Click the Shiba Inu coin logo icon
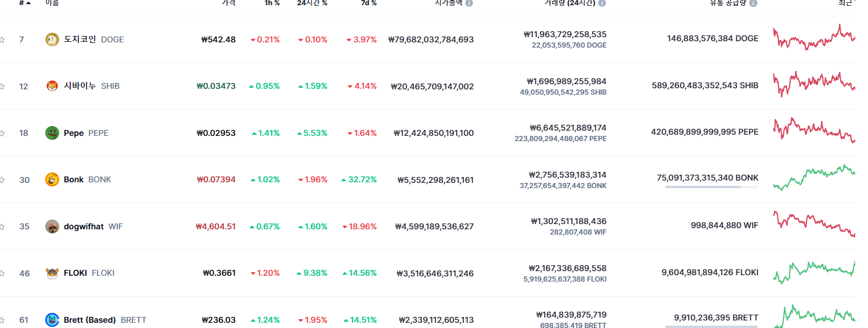 [x=52, y=86]
